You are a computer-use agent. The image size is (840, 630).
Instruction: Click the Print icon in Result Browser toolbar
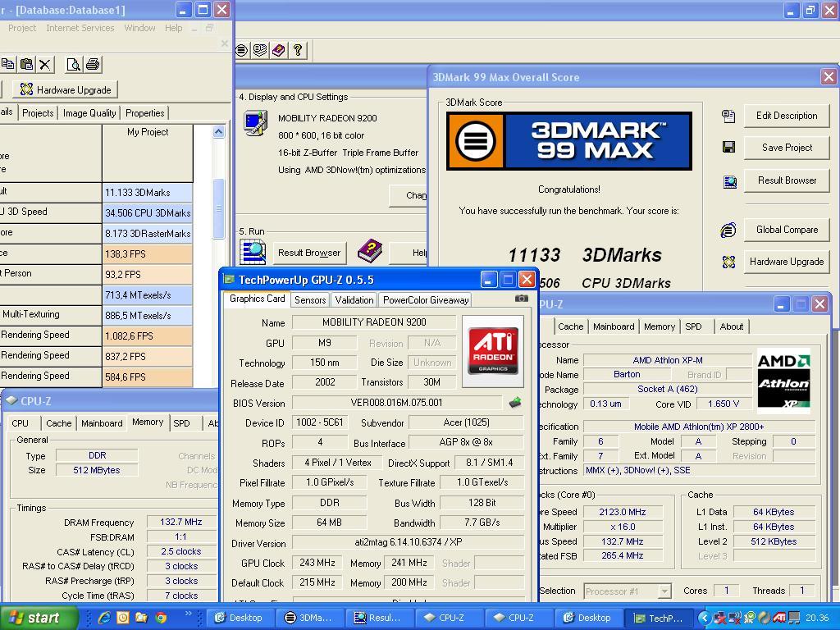coord(93,64)
